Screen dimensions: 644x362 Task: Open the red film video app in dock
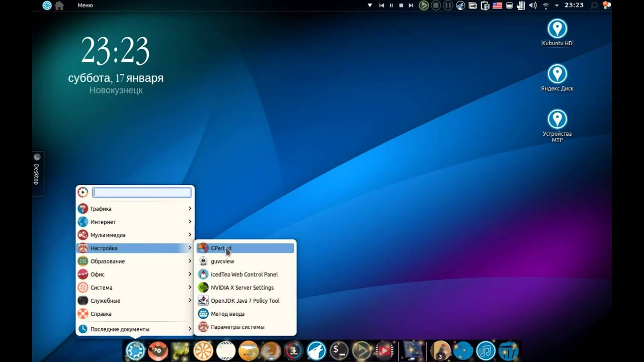click(x=384, y=350)
